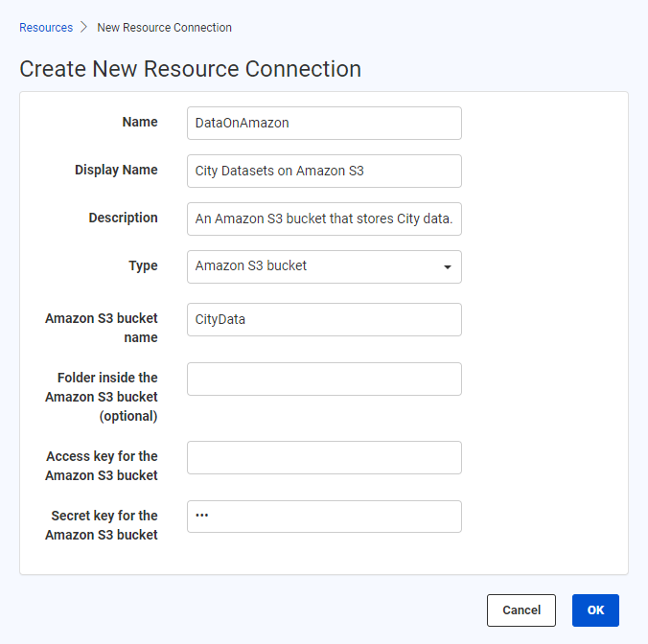Screen dimensions: 648x644
Task: Click the caret arrow on the Type dropdown
Action: tap(447, 267)
